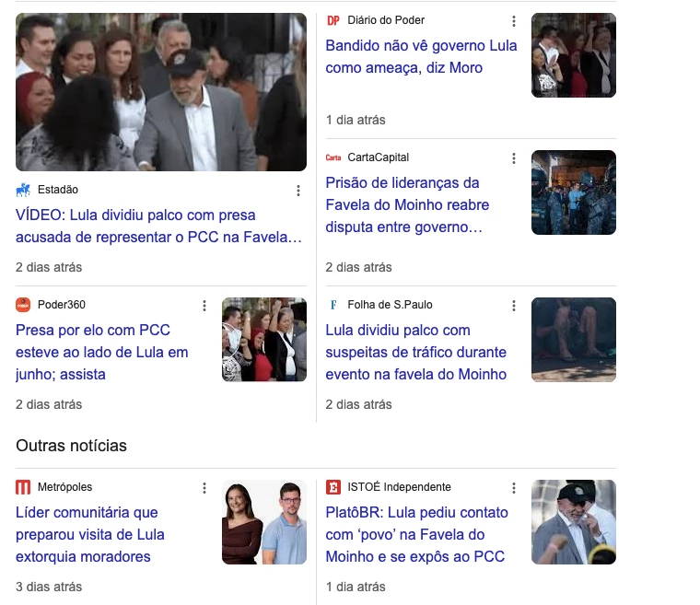Open "Líder comunitária que preparou visita" headline
The image size is (700, 605).
pos(90,534)
